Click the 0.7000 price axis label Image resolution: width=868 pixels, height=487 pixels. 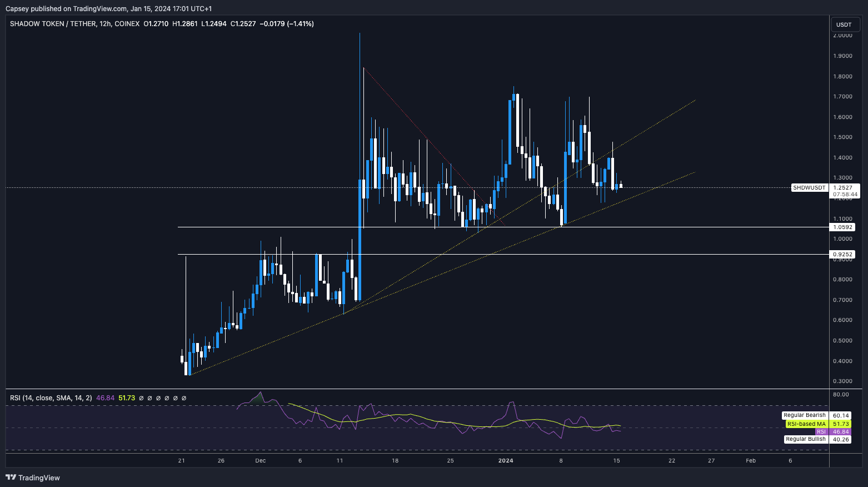(x=843, y=300)
